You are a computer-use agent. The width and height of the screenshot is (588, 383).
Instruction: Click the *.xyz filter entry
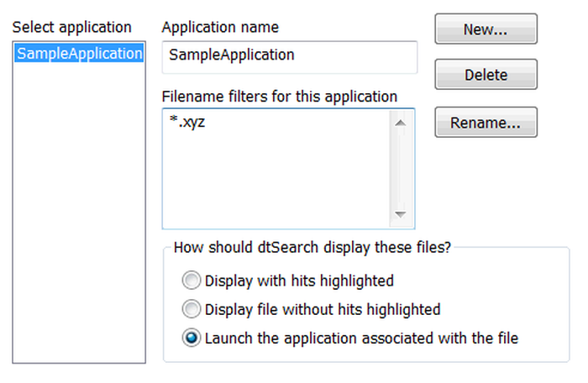186,122
